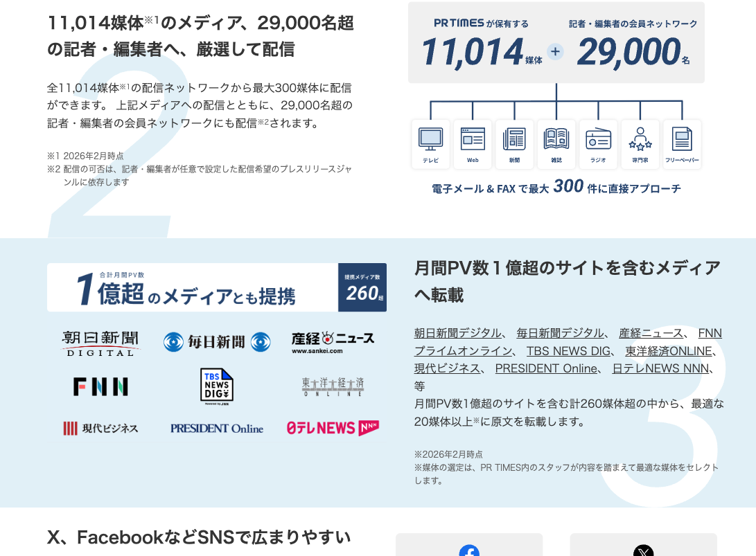
Task: Click the 専門家 expert icon
Action: [x=640, y=139]
